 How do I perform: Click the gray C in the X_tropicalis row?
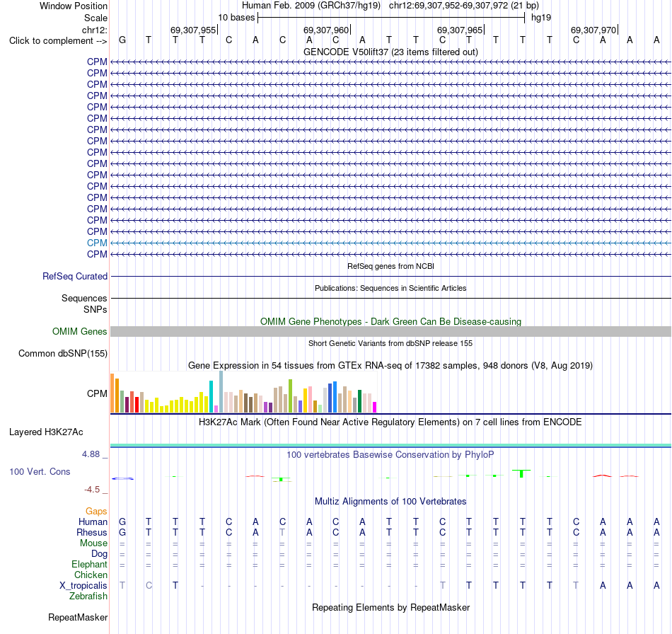coord(149,586)
